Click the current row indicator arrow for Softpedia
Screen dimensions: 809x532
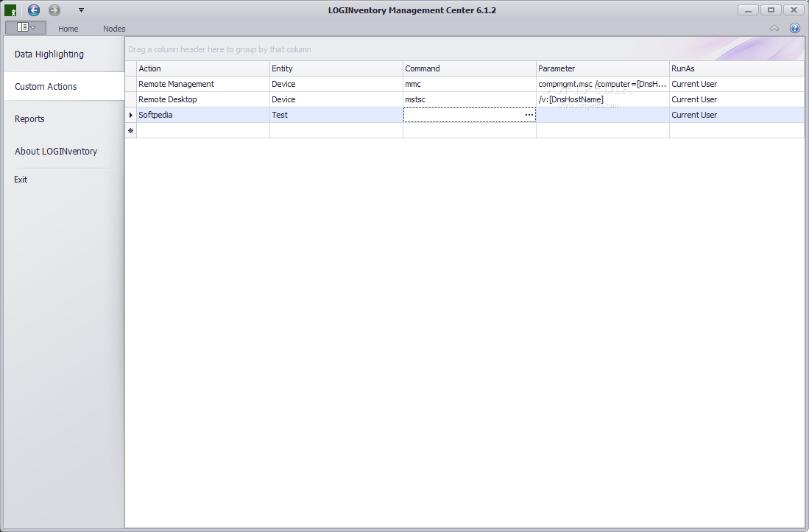point(130,115)
